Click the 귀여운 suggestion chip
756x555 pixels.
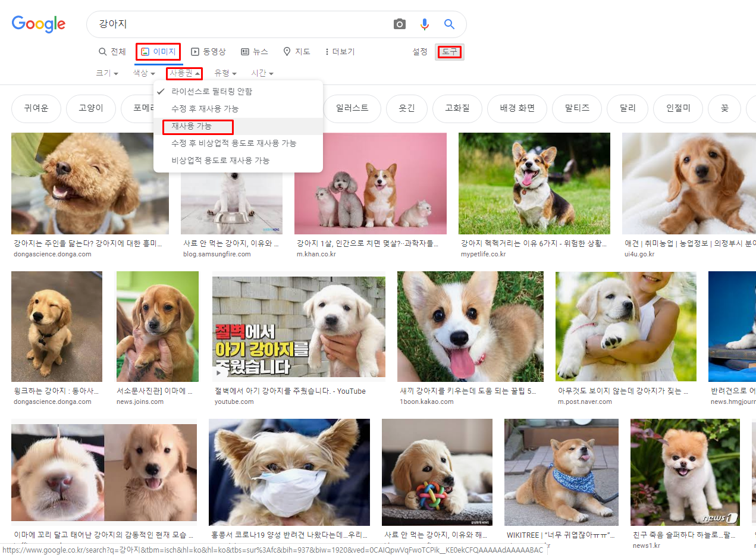[x=36, y=108]
